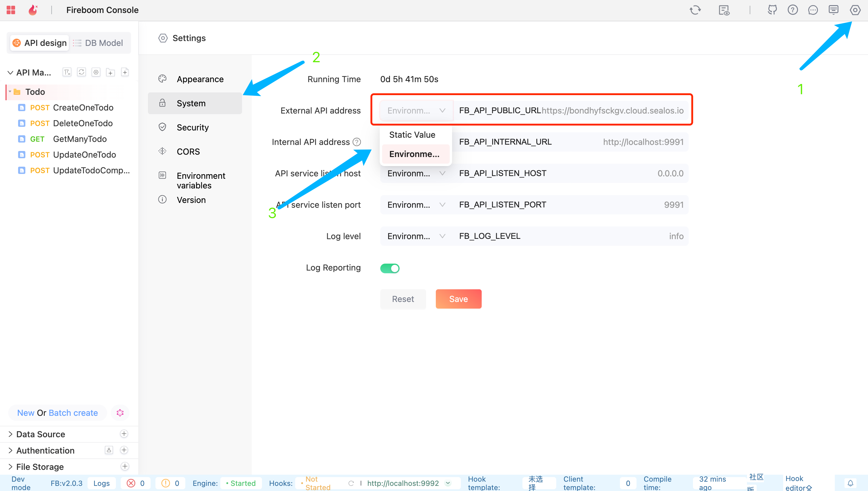Image resolution: width=868 pixels, height=491 pixels.
Task: Expand the Data Source section
Action: (11, 434)
